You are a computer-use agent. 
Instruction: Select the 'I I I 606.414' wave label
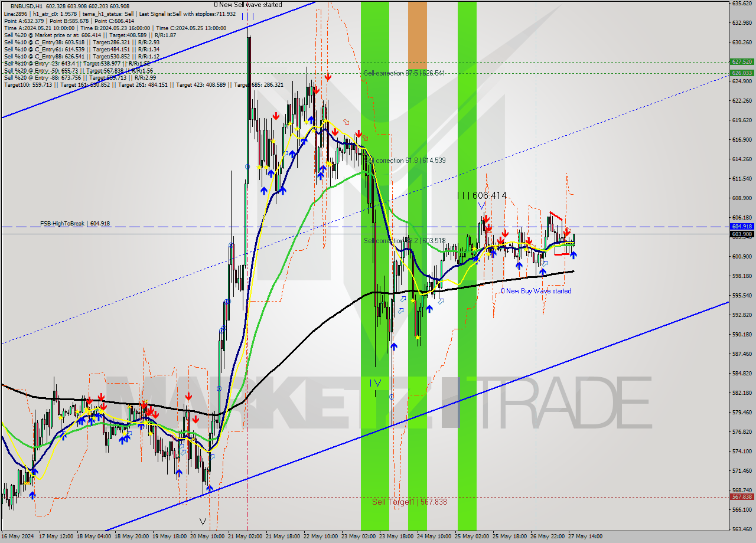[482, 195]
